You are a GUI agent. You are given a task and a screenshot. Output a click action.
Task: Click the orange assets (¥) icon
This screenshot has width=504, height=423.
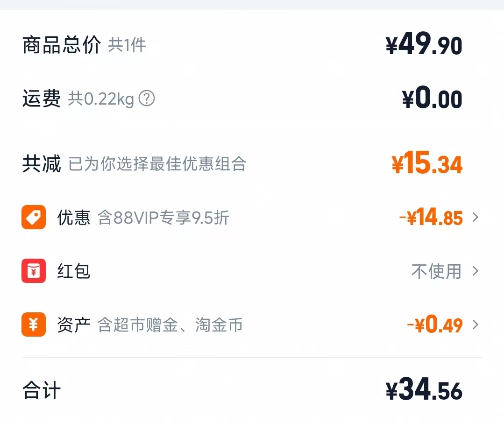pyautogui.click(x=33, y=325)
